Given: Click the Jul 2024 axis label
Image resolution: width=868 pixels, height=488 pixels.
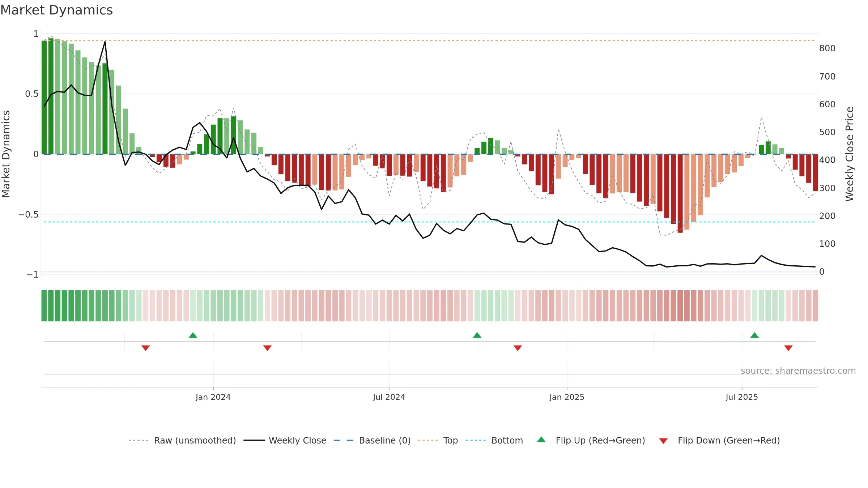Looking at the screenshot, I should (x=389, y=397).
